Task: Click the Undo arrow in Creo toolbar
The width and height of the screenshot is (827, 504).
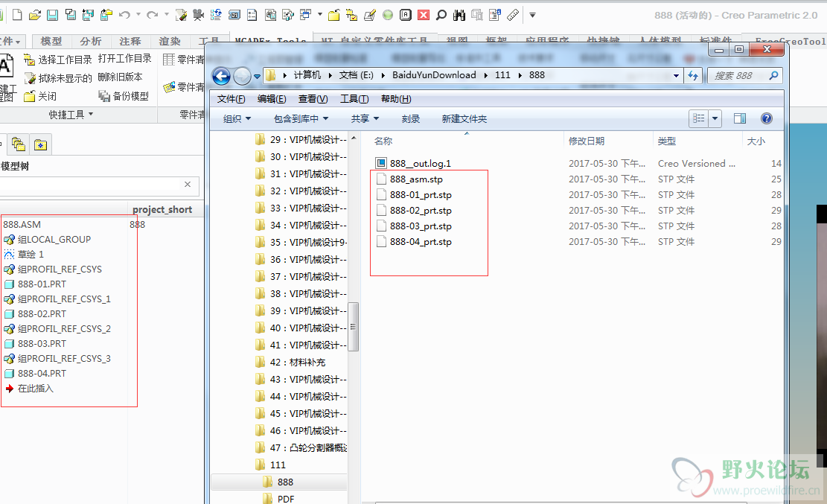Action: [124, 15]
